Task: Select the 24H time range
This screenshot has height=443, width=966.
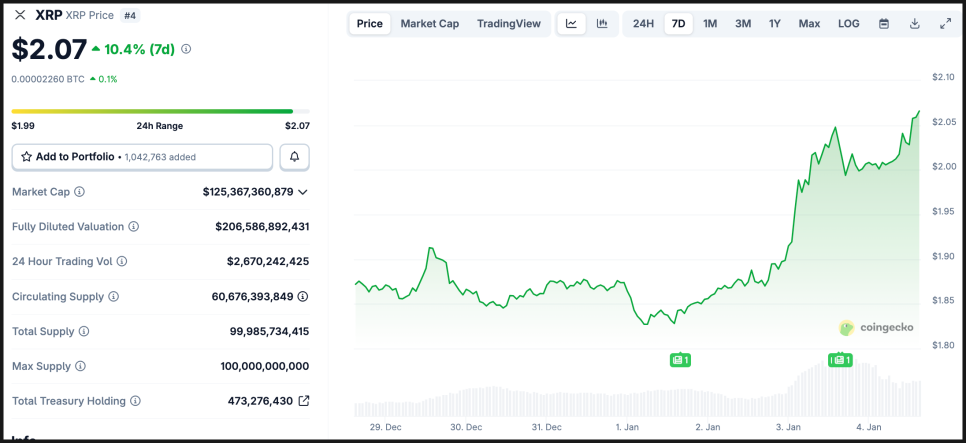Action: [643, 24]
